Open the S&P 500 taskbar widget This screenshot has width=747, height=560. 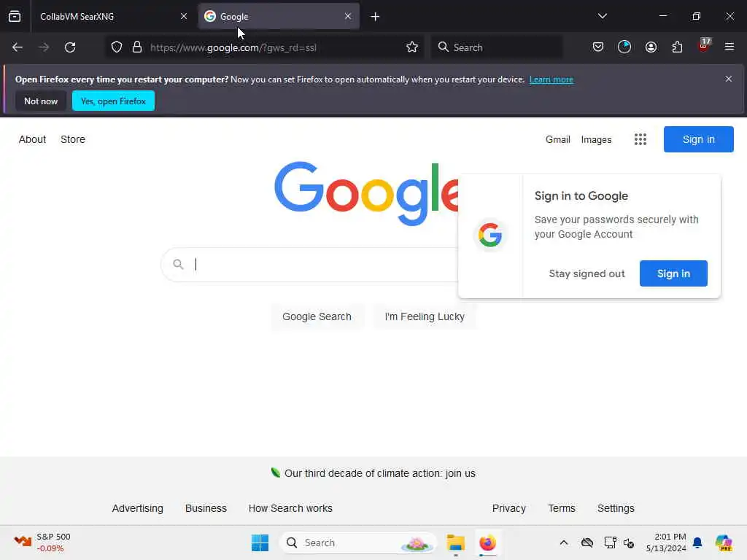click(x=42, y=542)
